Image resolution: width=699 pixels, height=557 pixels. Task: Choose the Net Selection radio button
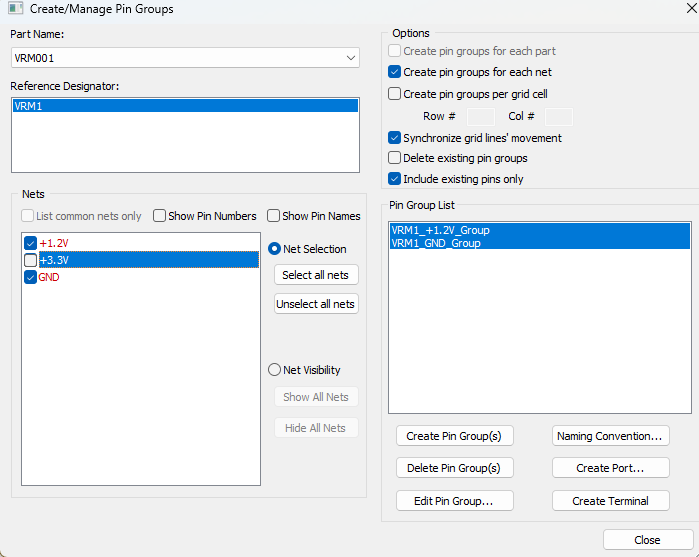tap(274, 249)
